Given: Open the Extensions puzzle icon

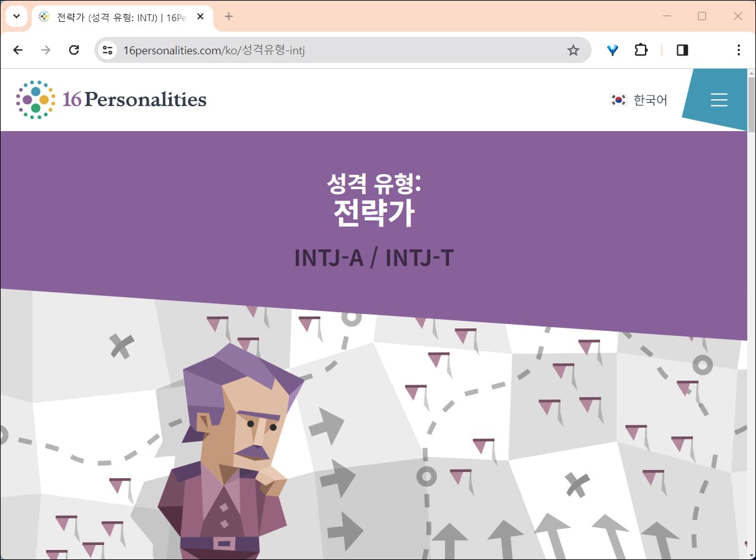Looking at the screenshot, I should pos(641,50).
